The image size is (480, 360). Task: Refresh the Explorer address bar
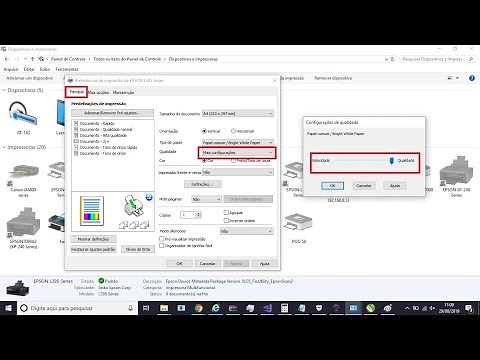393,59
